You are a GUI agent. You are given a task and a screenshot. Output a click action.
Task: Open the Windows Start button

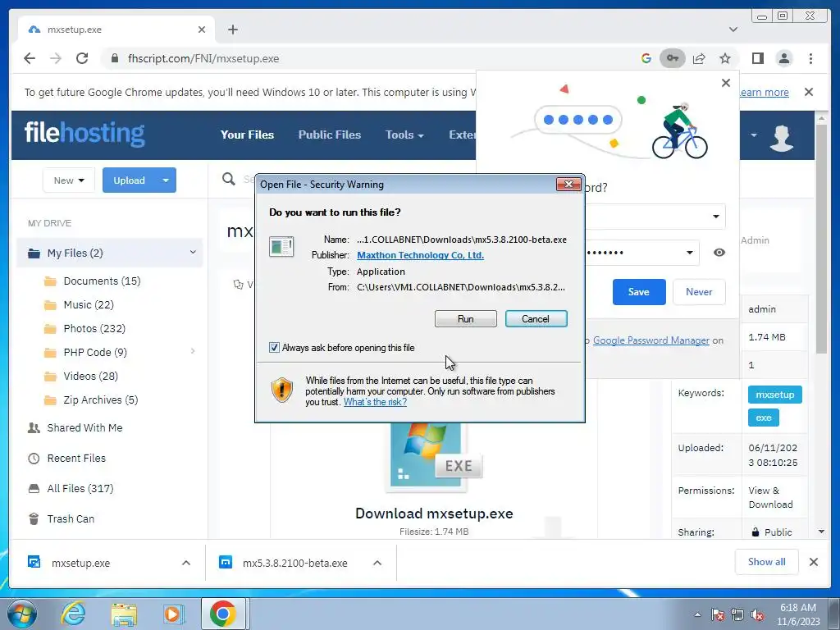(21, 614)
